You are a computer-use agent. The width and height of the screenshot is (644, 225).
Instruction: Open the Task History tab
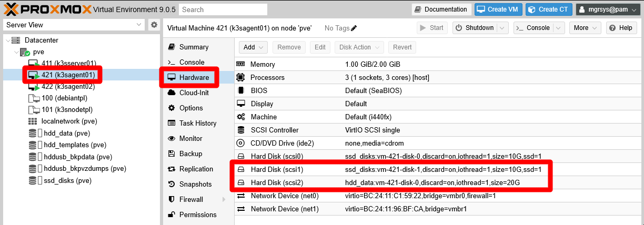198,123
